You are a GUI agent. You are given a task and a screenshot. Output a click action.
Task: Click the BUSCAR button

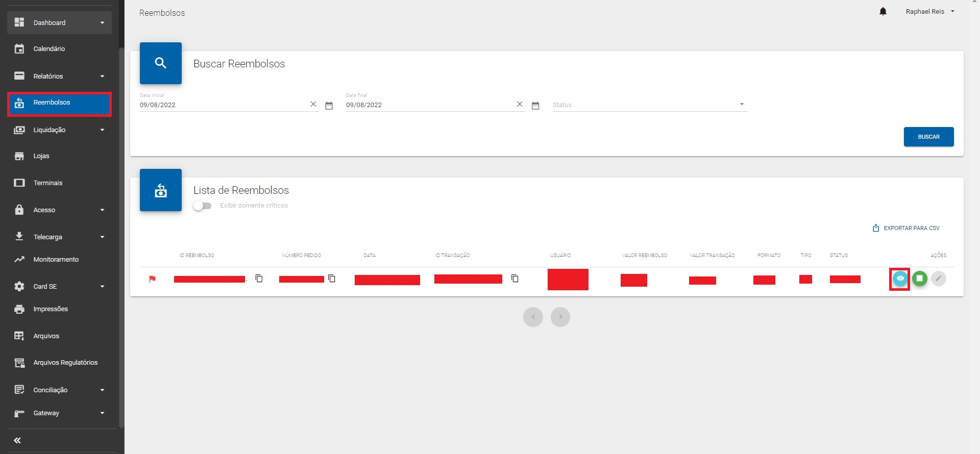click(x=928, y=137)
